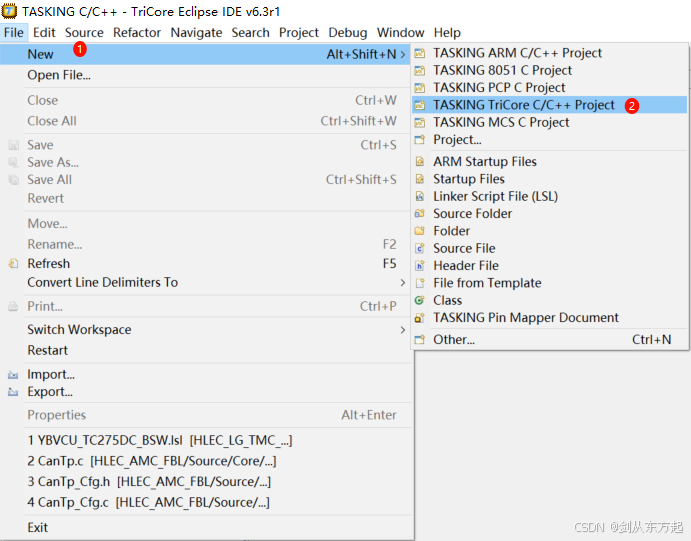This screenshot has width=691, height=541.
Task: Click the TASKING MCS C Project icon
Action: coord(420,122)
